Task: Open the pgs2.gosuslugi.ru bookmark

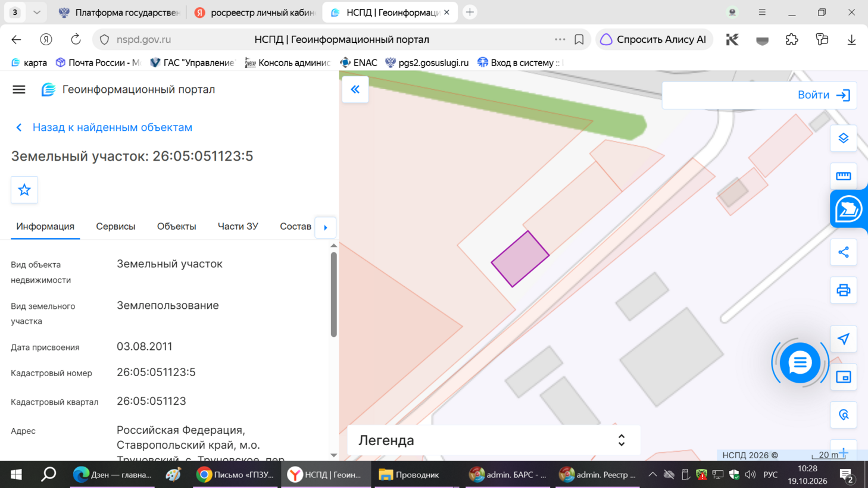Action: pyautogui.click(x=427, y=62)
